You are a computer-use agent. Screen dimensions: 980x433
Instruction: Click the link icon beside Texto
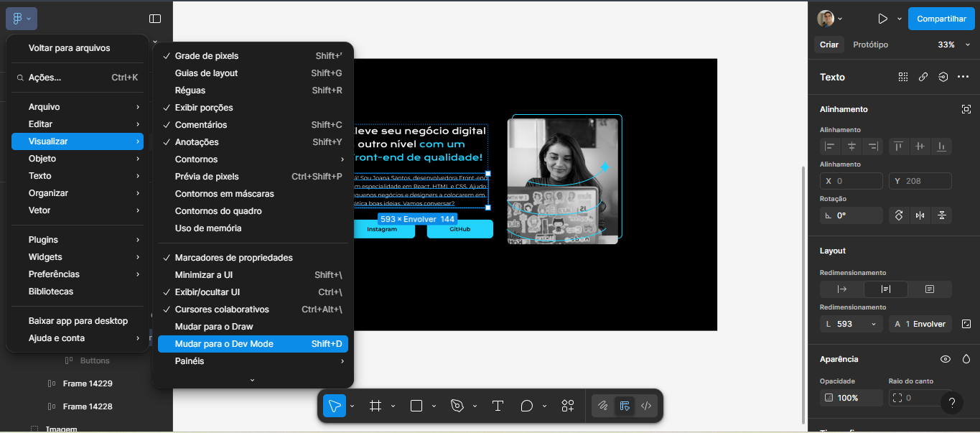pyautogui.click(x=923, y=77)
